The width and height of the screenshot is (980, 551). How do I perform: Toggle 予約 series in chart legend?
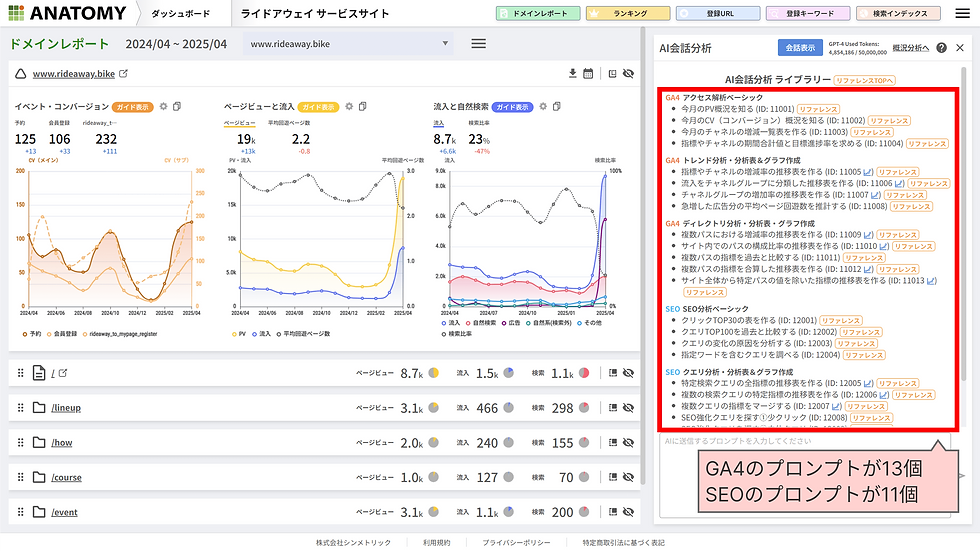click(32, 334)
